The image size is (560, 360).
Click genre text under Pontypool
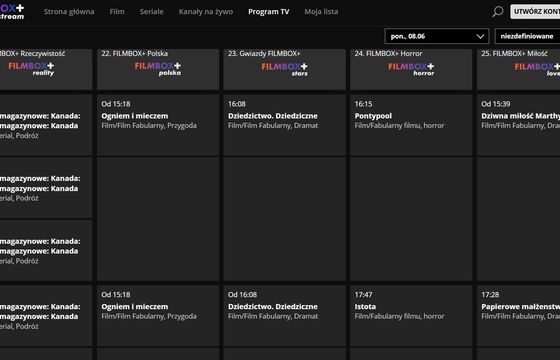tap(399, 125)
